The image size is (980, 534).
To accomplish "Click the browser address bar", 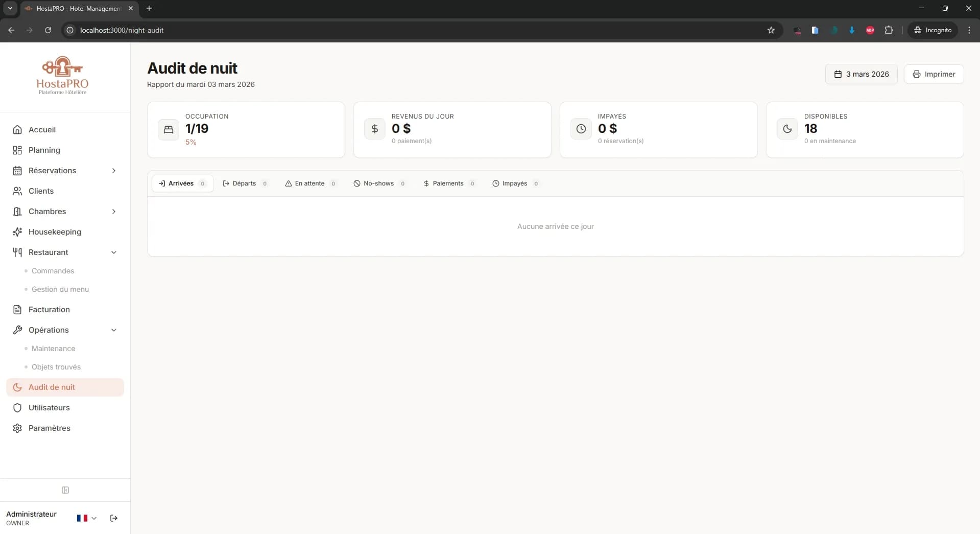I will 409,30.
